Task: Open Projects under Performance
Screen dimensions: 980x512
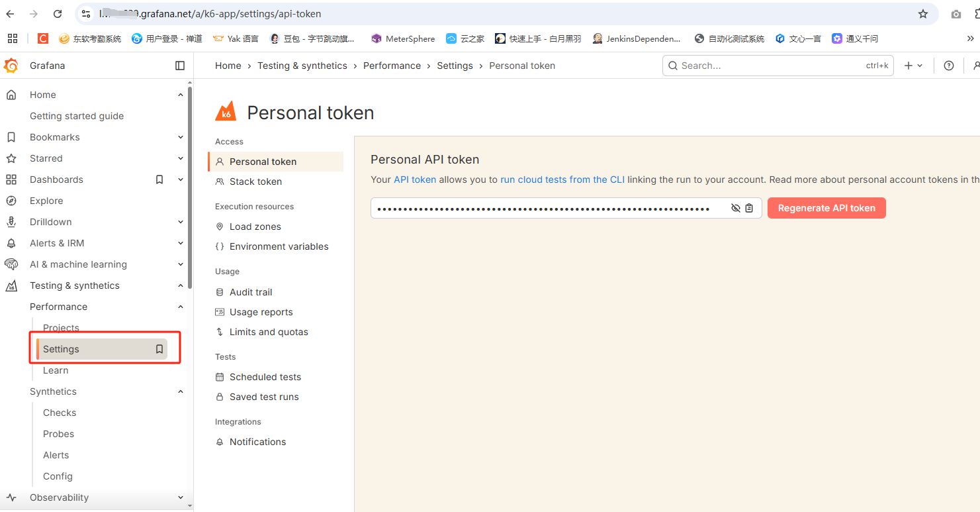Action: pyautogui.click(x=61, y=328)
